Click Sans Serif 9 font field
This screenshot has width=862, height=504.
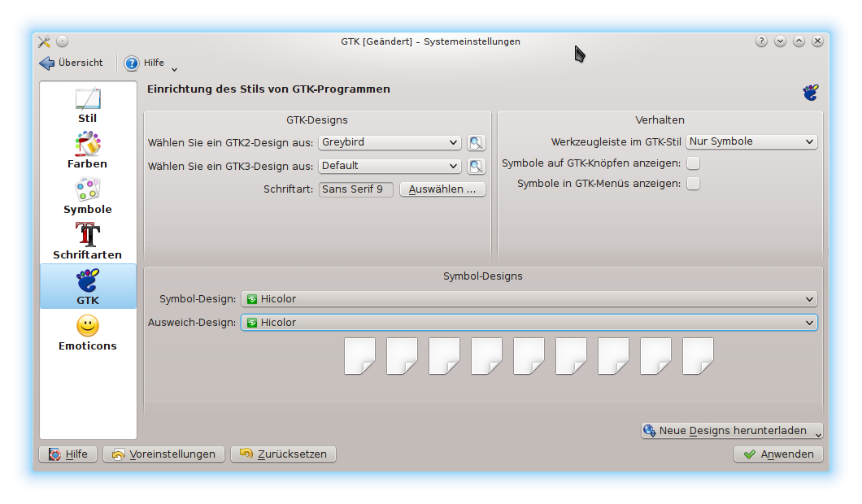tap(355, 189)
